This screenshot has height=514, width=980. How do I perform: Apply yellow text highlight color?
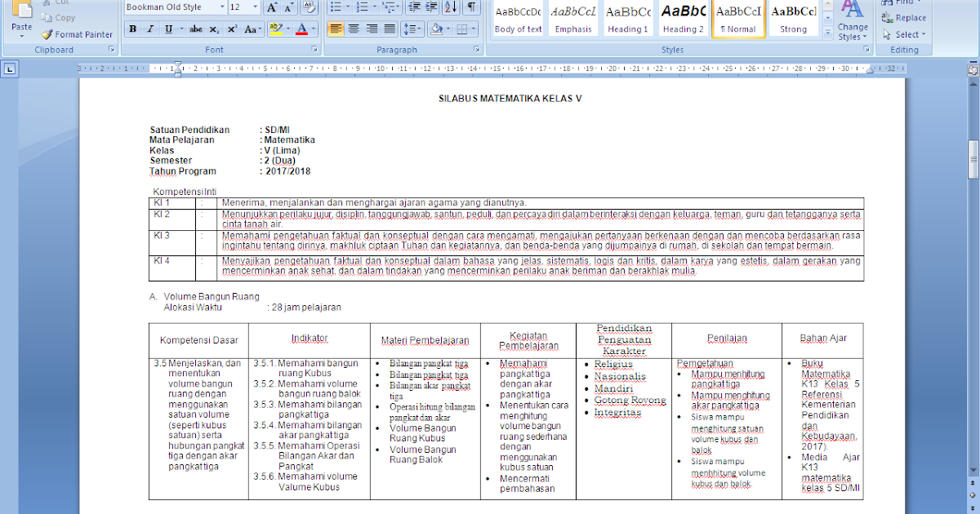(x=275, y=29)
